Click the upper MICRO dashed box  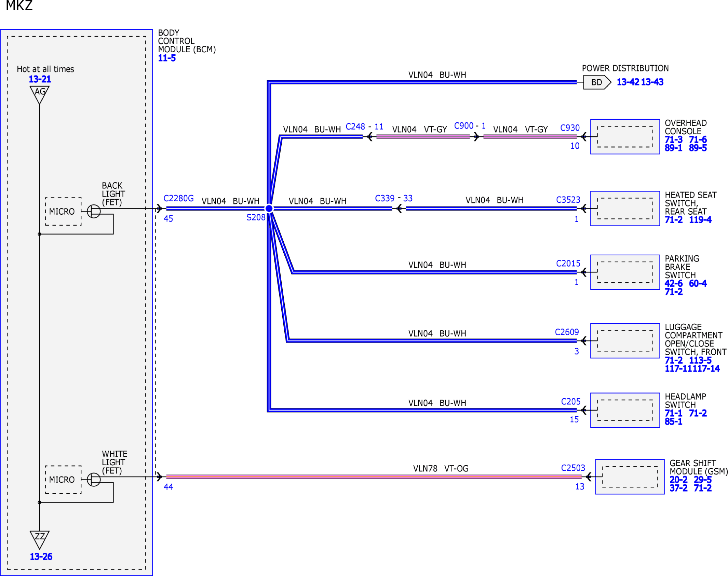click(x=63, y=211)
